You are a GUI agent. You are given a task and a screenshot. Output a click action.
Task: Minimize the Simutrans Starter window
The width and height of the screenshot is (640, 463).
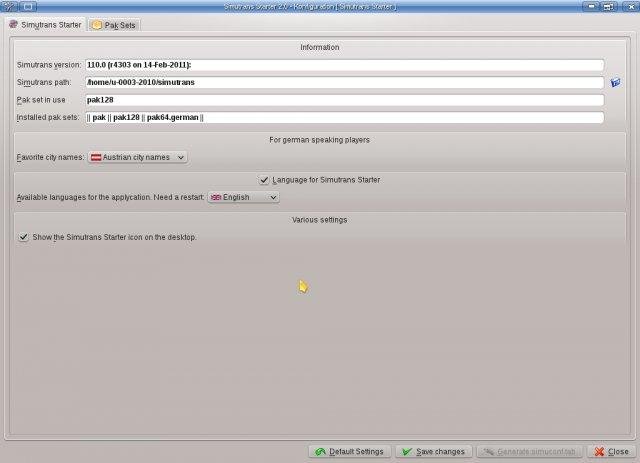click(590, 7)
